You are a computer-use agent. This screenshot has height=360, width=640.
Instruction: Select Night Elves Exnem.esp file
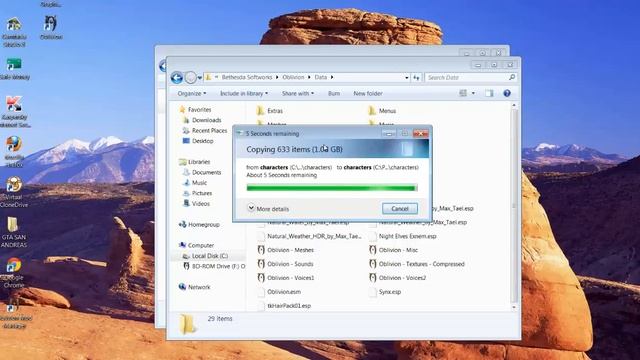pos(403,236)
